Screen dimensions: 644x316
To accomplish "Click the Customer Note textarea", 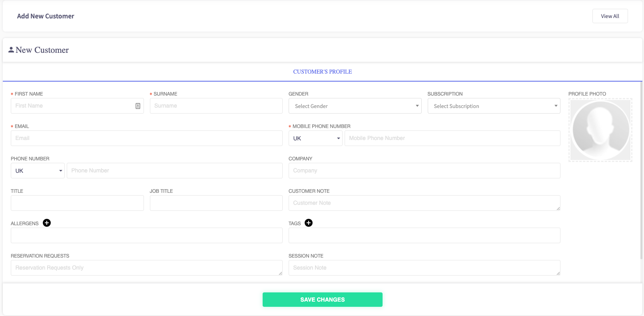I will (425, 203).
